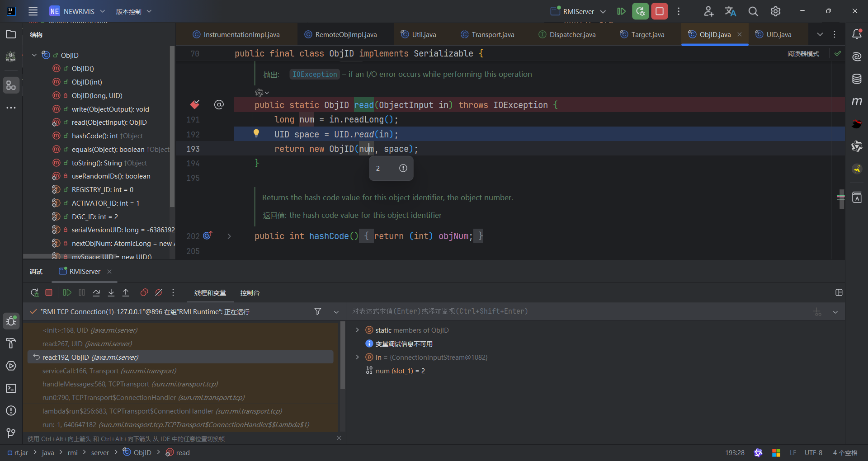Switch to the Console (控制台) tab

(250, 293)
